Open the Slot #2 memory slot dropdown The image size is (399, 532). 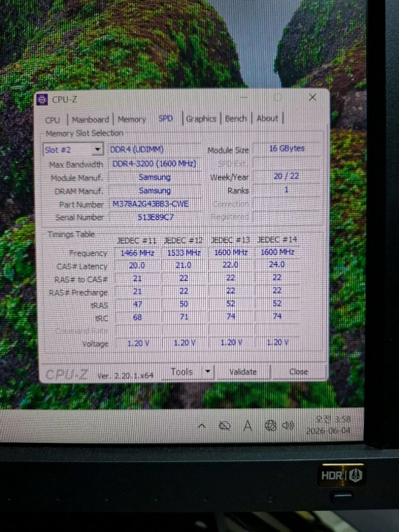pos(73,149)
